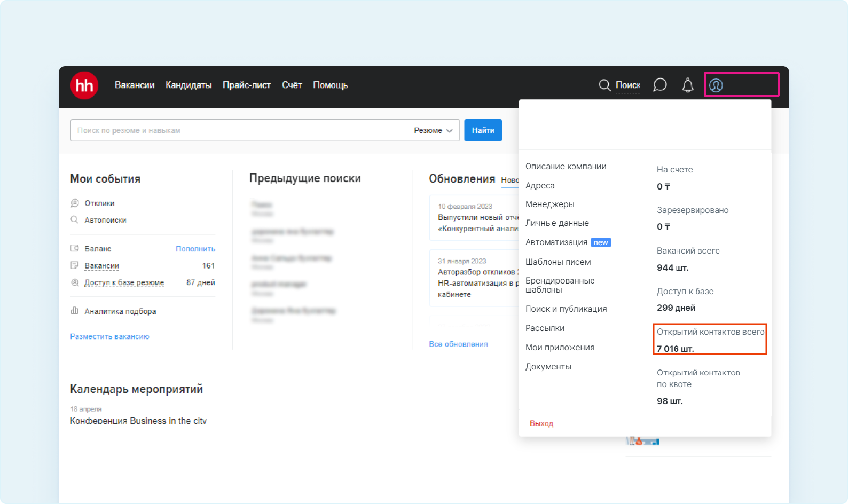Select Рассылки in profile menu
Image resolution: width=848 pixels, height=504 pixels.
click(545, 328)
